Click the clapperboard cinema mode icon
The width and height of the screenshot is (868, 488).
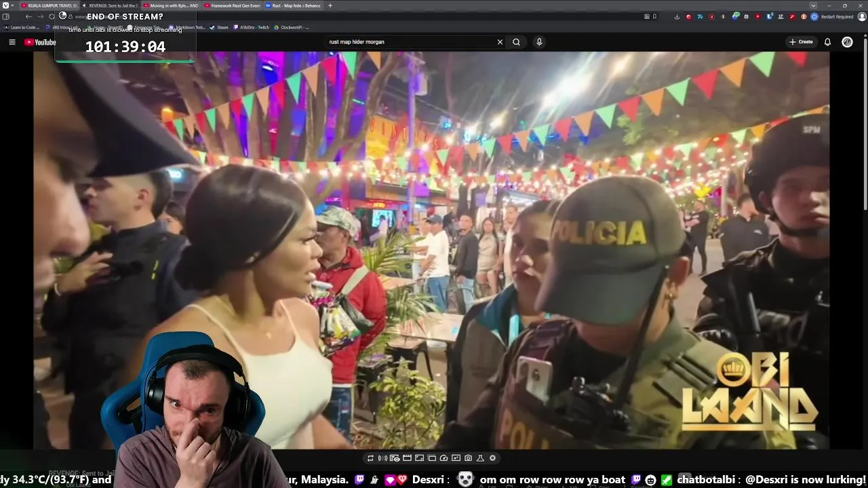[407, 458]
